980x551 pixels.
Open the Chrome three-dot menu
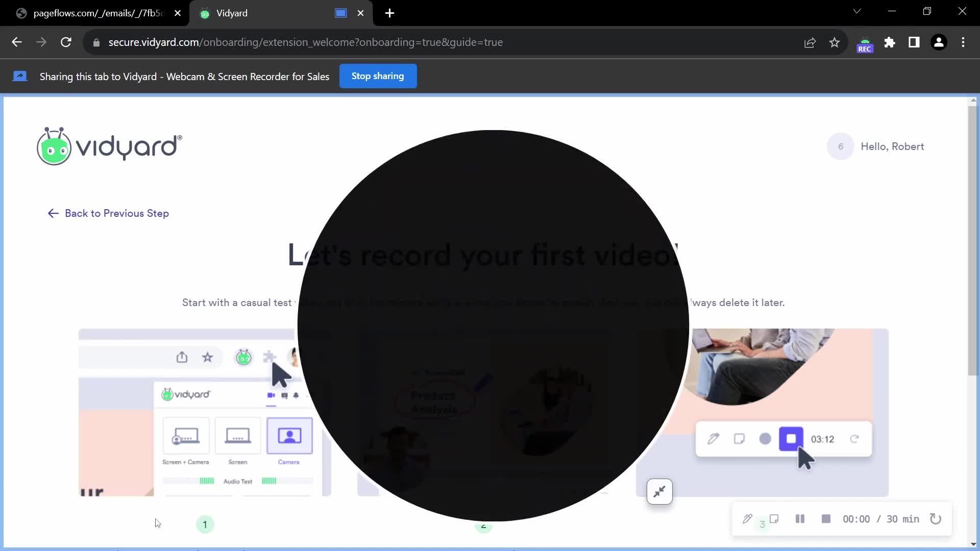click(x=963, y=42)
